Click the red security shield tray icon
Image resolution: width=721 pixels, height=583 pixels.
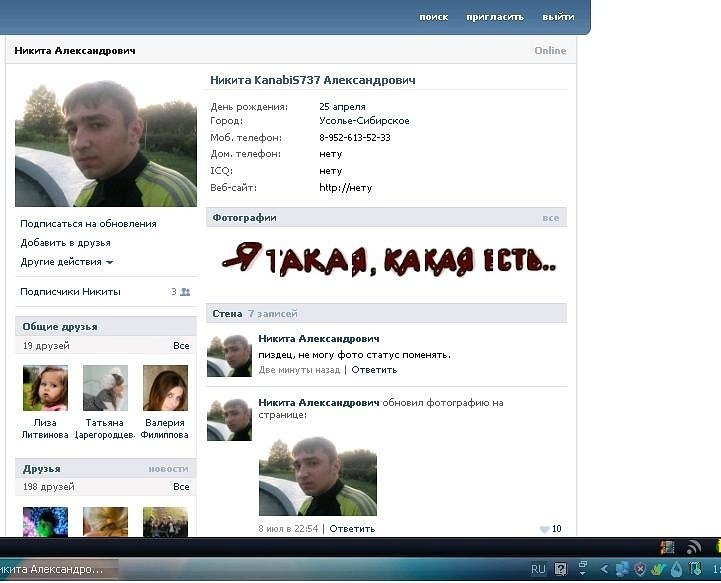click(640, 569)
